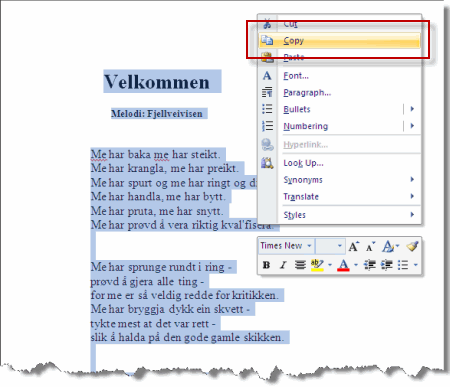Image resolution: width=450 pixels, height=387 pixels.
Task: Click the Format Painter brush icon
Action: (412, 246)
